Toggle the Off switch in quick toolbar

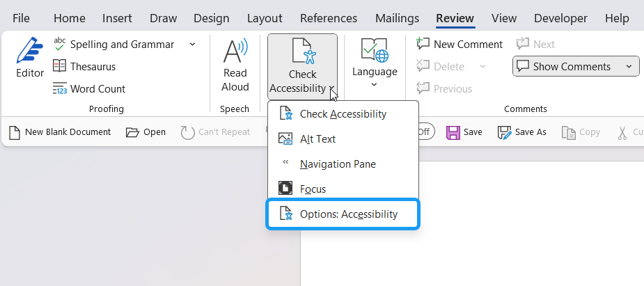click(x=425, y=132)
